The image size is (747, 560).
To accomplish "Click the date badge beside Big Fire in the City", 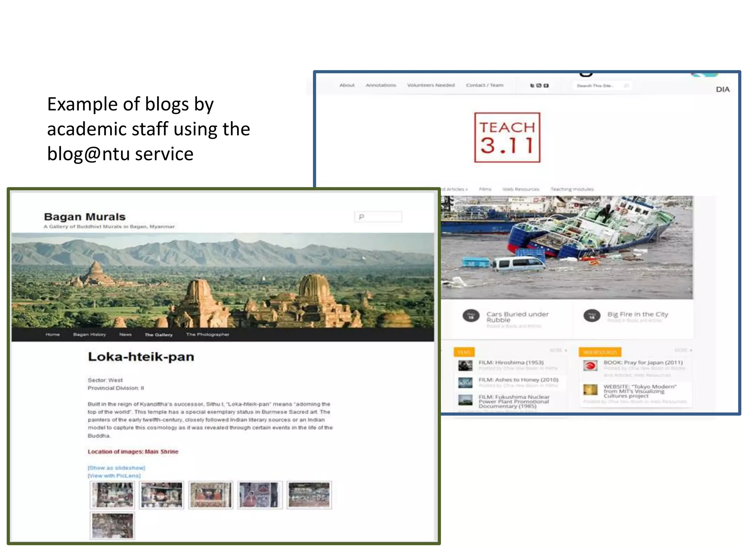I will coord(592,316).
